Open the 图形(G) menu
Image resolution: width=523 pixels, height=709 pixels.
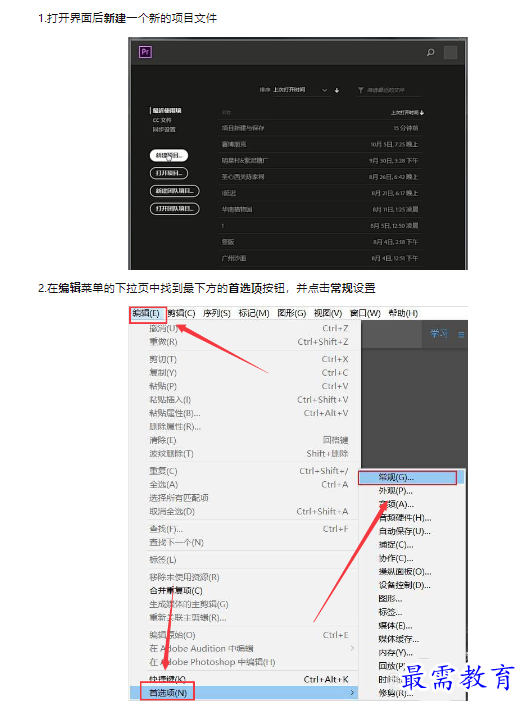[292, 313]
